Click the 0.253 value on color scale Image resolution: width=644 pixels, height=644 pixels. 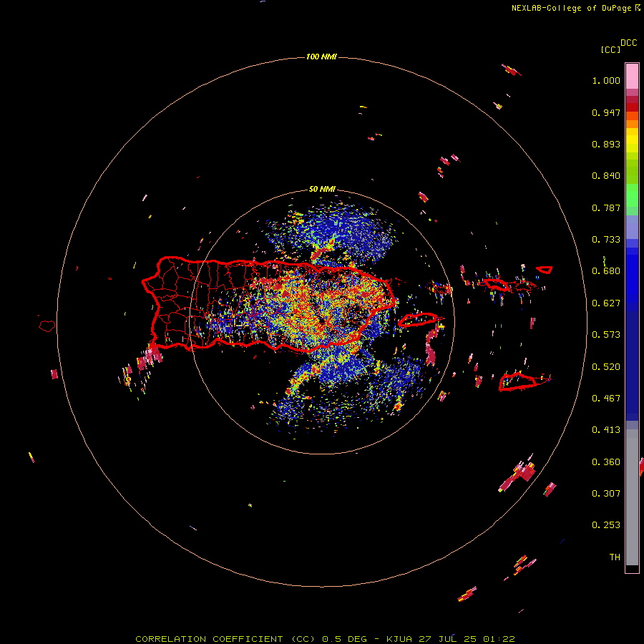(x=606, y=525)
